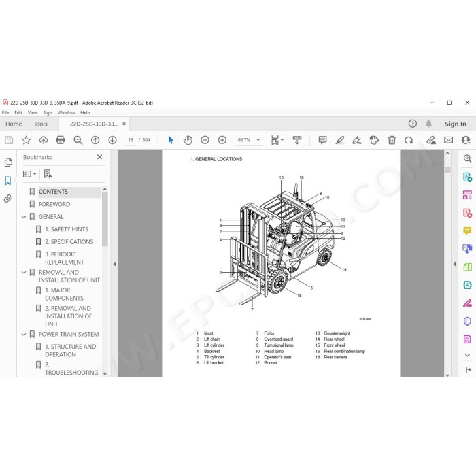Open the page thumbnails panel icon

coord(8,163)
